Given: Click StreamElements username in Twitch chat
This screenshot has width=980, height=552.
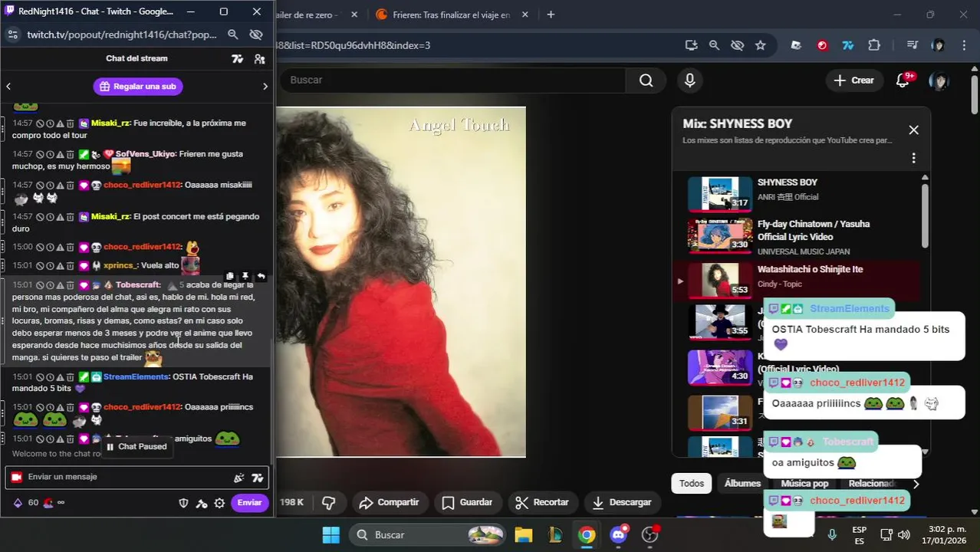Looking at the screenshot, I should (x=136, y=376).
